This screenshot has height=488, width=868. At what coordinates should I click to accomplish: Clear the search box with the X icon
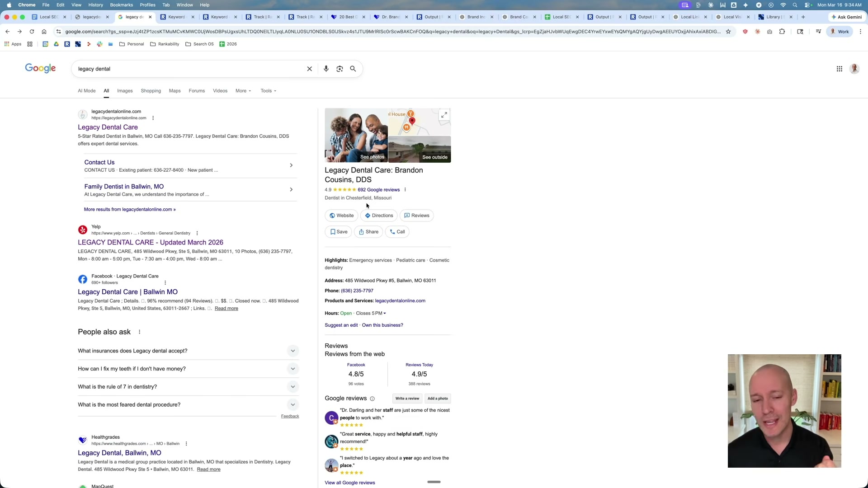310,69
